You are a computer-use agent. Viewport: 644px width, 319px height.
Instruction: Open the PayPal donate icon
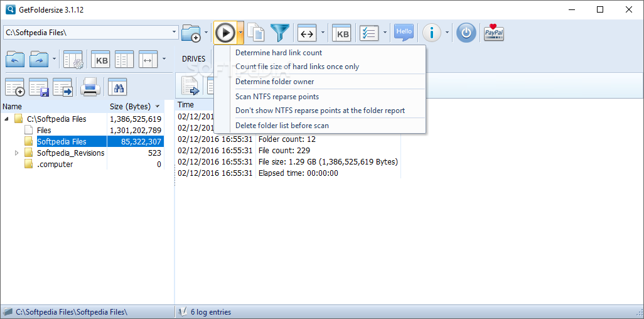[494, 33]
